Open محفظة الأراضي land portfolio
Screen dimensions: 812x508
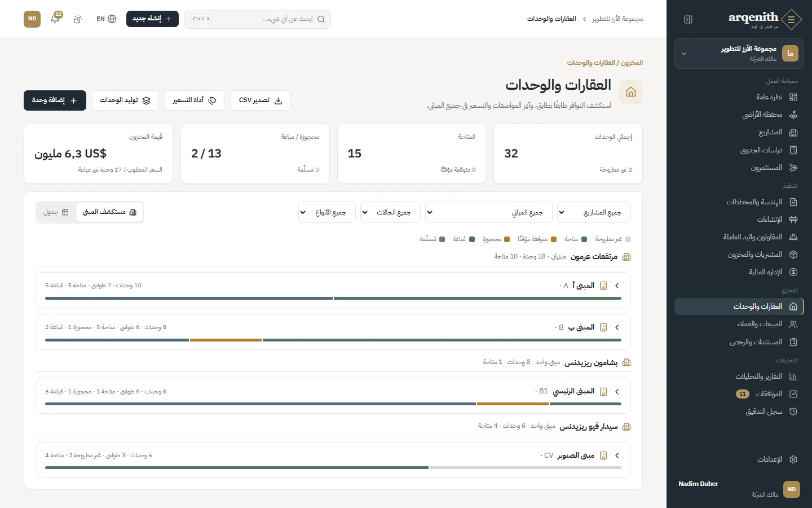[739, 115]
